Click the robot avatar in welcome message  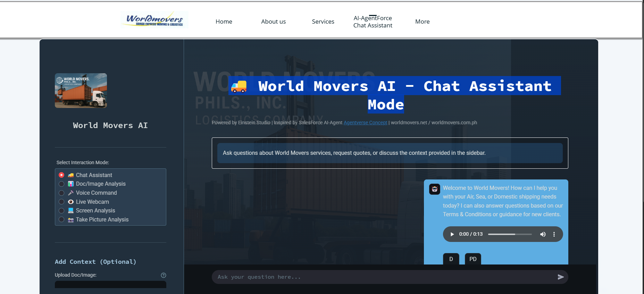[x=435, y=189]
